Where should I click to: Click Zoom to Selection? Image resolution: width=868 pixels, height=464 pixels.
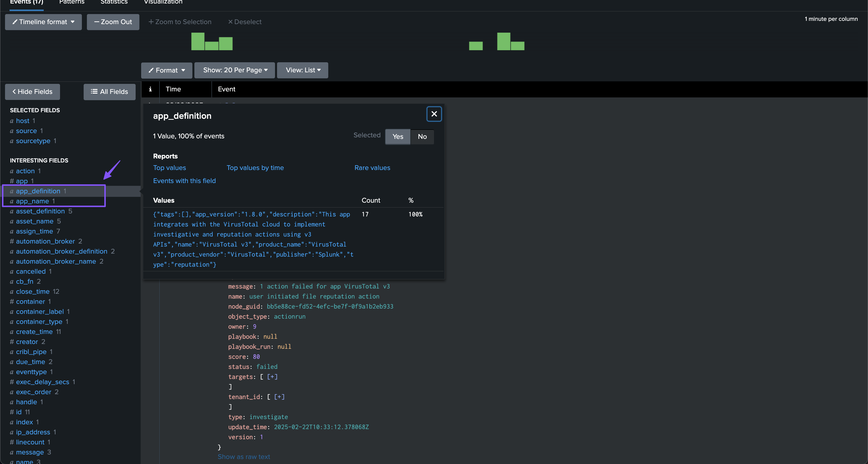pyautogui.click(x=180, y=22)
